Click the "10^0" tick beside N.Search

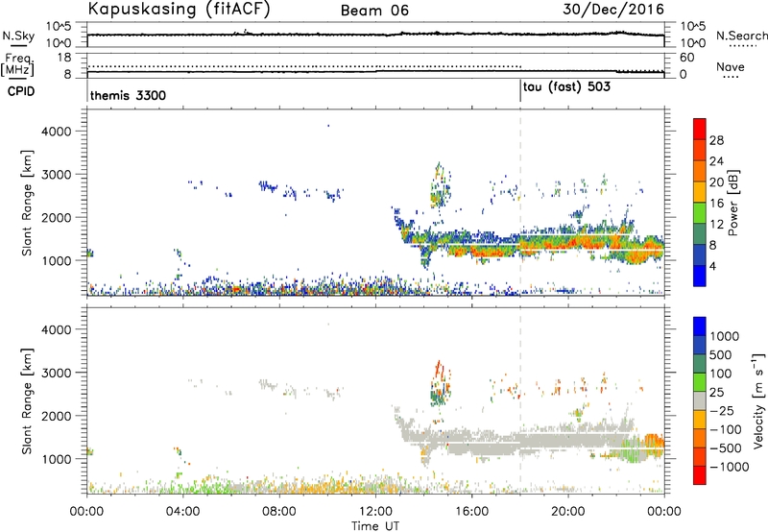click(x=692, y=43)
